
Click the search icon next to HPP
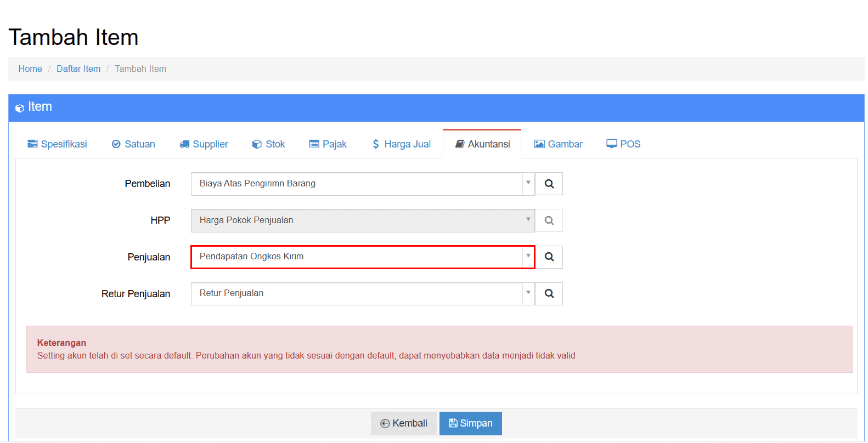tap(549, 221)
